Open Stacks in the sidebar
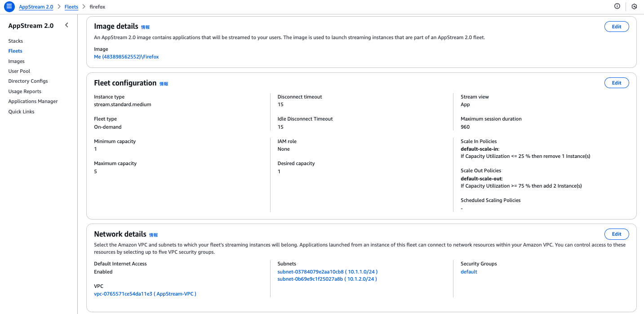644x314 pixels. (16, 41)
